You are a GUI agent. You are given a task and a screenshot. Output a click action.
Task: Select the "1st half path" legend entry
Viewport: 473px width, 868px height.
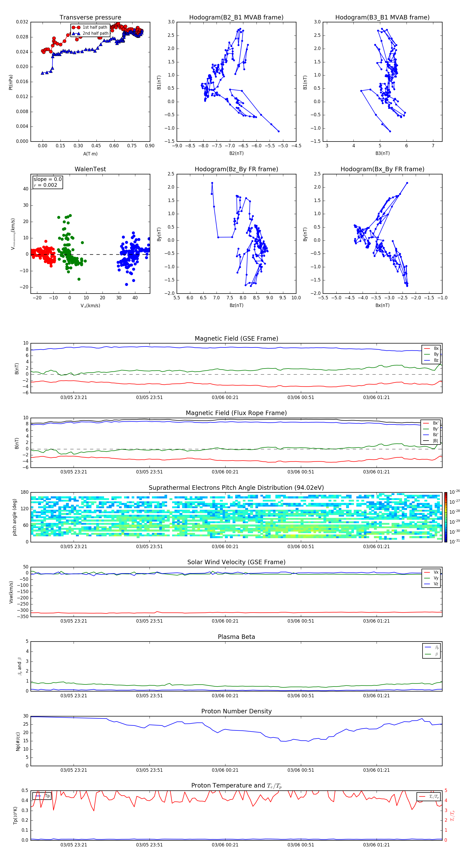click(90, 27)
